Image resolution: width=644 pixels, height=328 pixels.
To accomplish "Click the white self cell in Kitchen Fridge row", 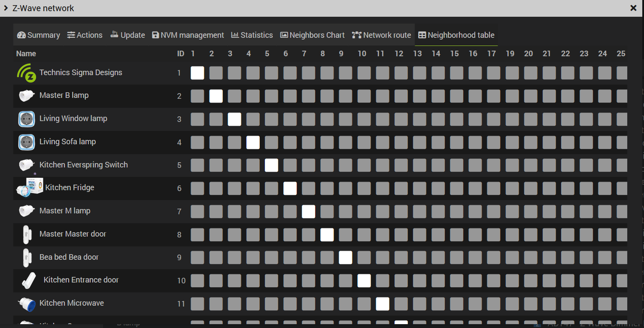I will (290, 188).
